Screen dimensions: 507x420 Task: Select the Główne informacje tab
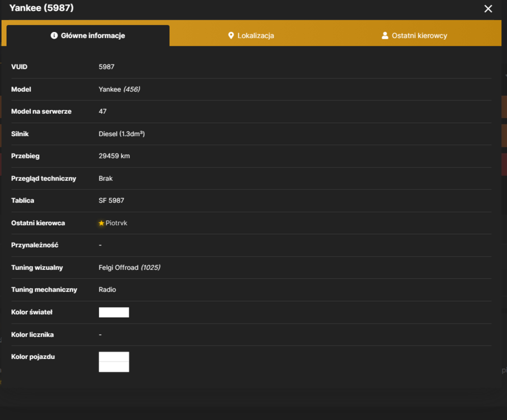(88, 36)
